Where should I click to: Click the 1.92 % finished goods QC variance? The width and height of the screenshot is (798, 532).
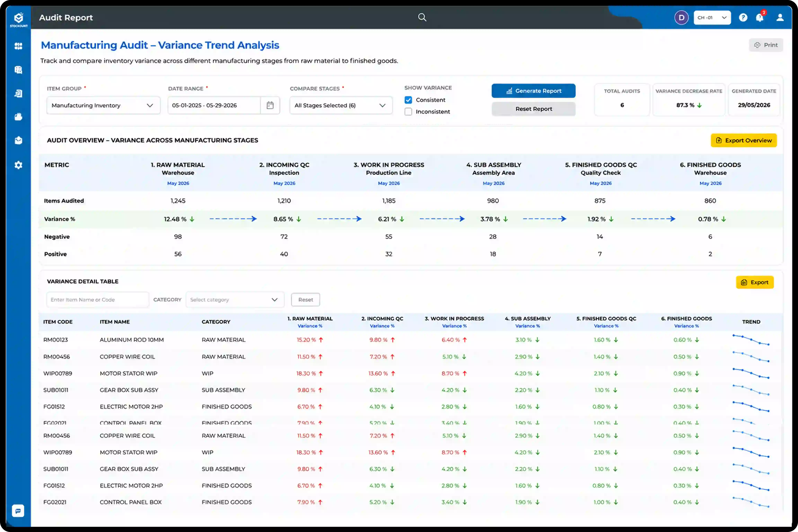pos(596,219)
